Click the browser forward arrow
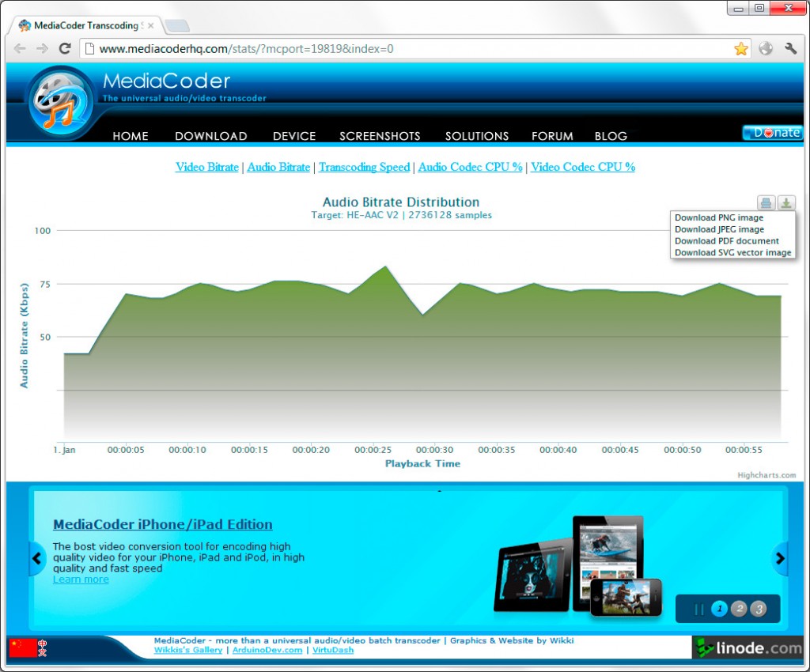 [43, 48]
